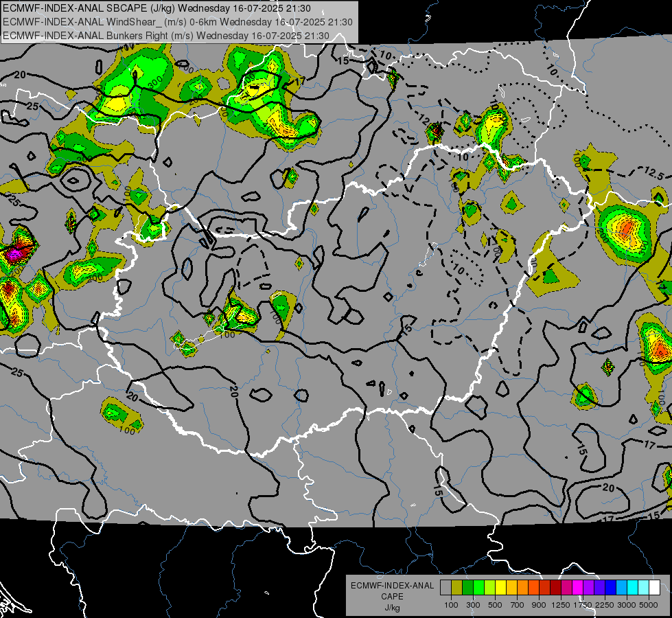Select the cyan legend swatch
Viewport: 672px width, 618px height.
(633, 587)
